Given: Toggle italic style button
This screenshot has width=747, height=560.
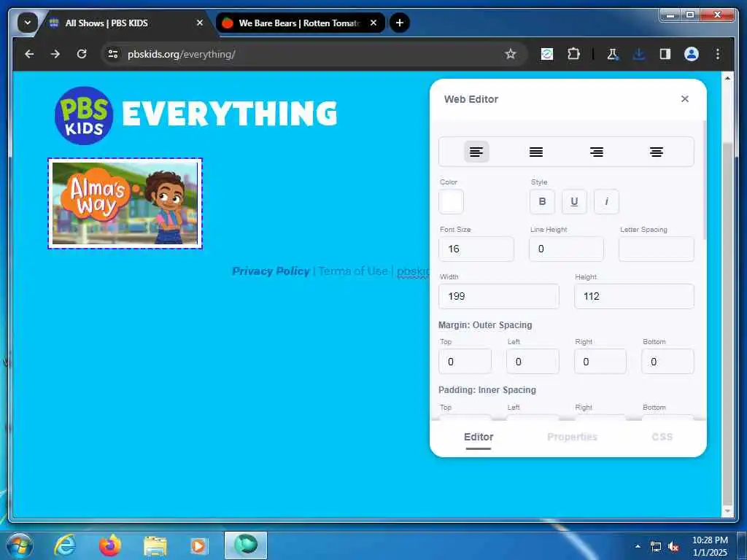Looking at the screenshot, I should (606, 201).
